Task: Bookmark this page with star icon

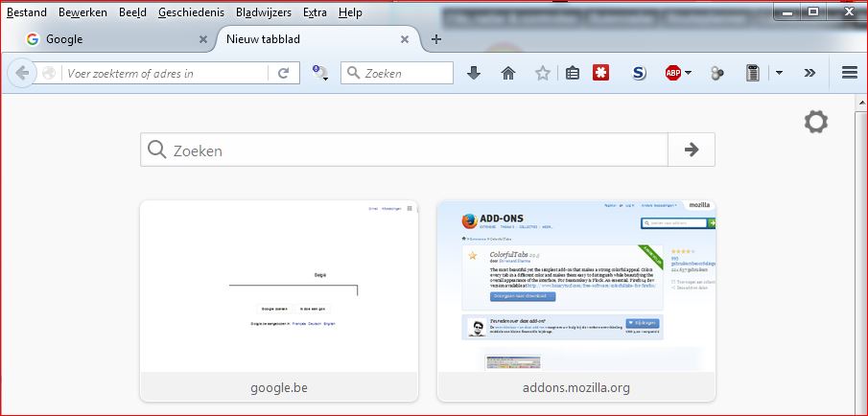Action: point(543,73)
